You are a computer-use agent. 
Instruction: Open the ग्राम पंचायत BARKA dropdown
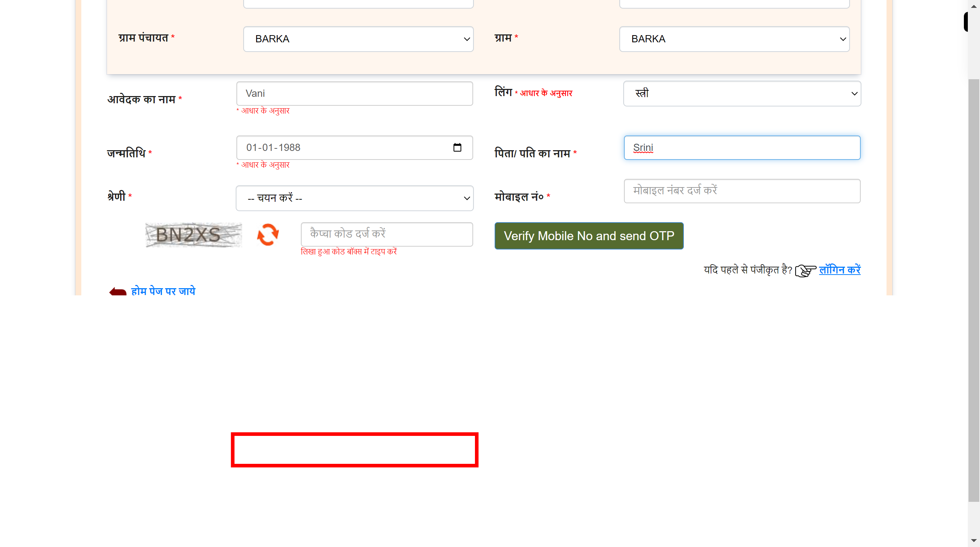[359, 39]
